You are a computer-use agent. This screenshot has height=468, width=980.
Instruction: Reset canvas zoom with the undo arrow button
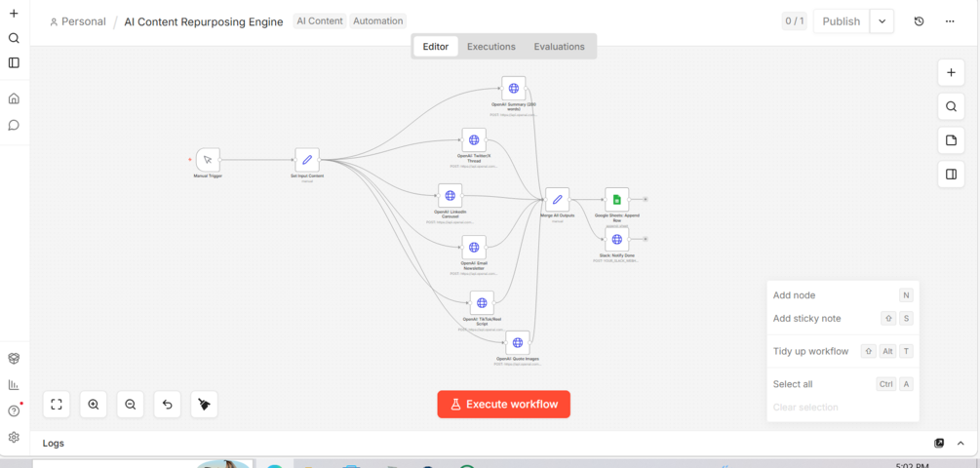coord(168,405)
